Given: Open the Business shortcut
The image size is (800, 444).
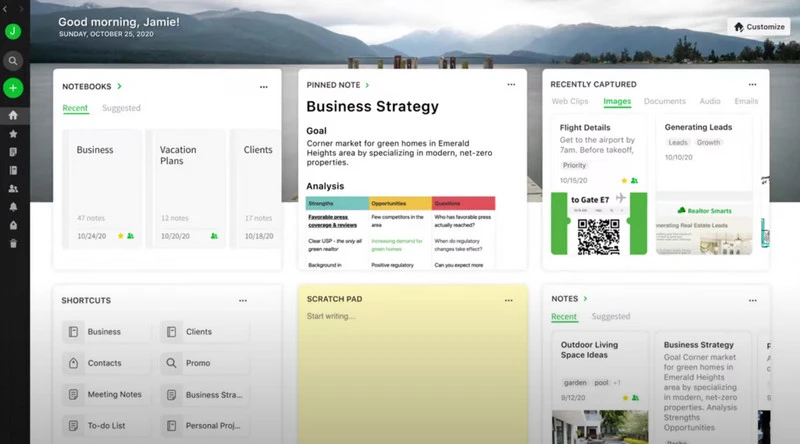Looking at the screenshot, I should [106, 332].
